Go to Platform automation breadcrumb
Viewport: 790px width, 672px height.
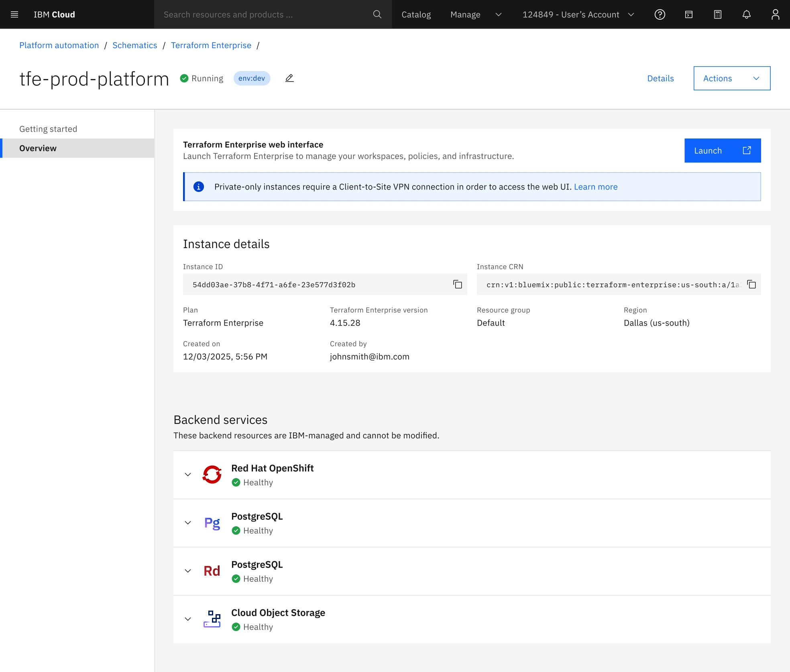[x=59, y=45]
